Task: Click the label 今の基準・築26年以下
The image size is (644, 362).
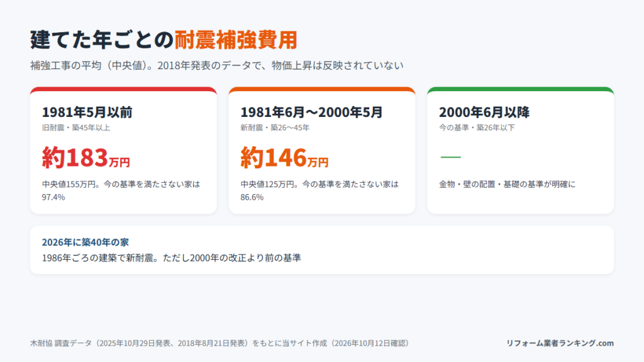Action: (x=477, y=128)
